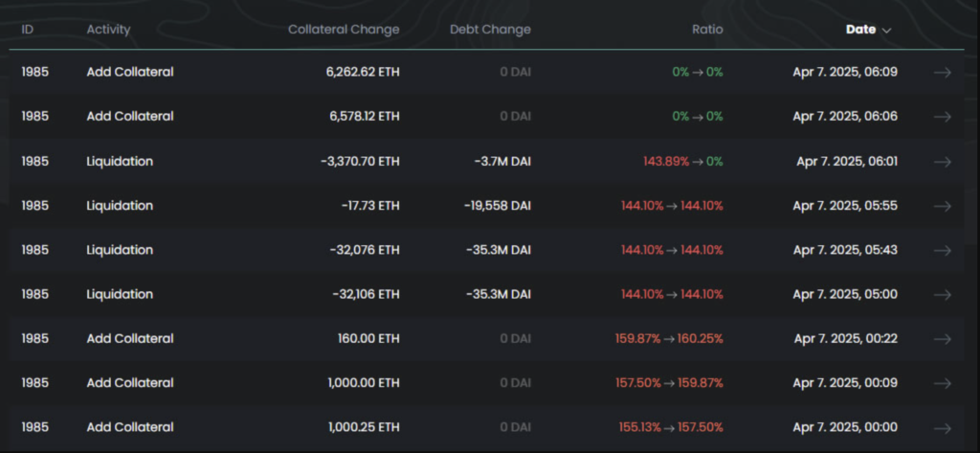Image resolution: width=980 pixels, height=453 pixels.
Task: Click arrow icon for 160.00 ETH row
Action: pos(942,338)
